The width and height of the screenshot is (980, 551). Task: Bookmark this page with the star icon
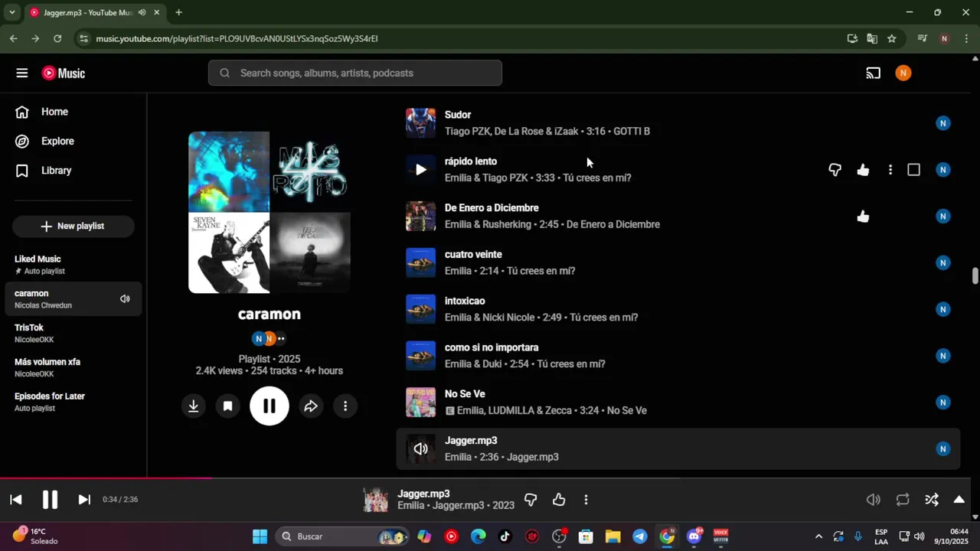click(892, 38)
